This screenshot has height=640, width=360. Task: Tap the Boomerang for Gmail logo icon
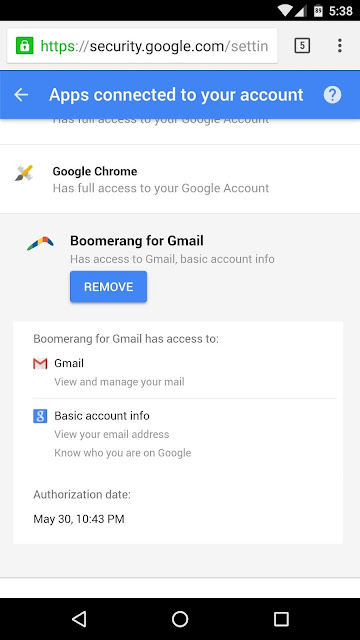[40, 243]
